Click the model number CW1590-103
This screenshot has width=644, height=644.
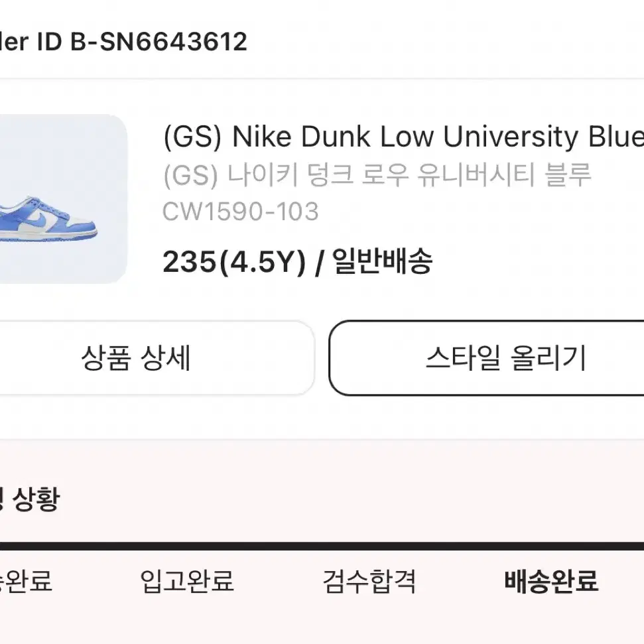(241, 212)
